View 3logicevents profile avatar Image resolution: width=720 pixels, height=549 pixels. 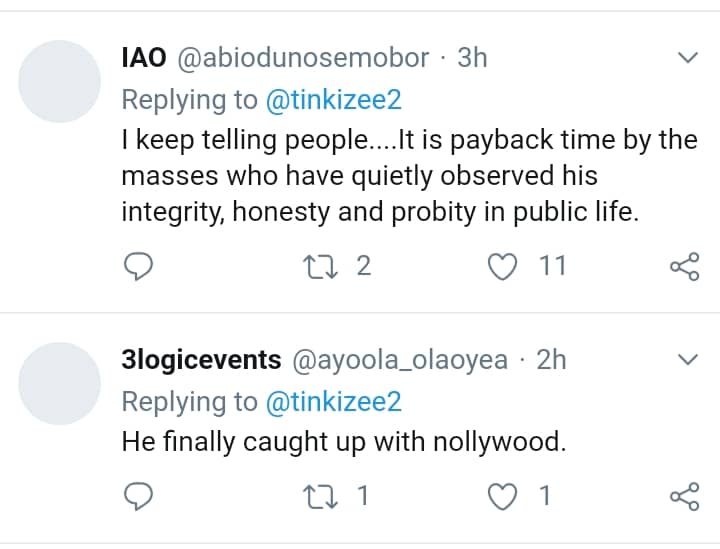click(61, 382)
